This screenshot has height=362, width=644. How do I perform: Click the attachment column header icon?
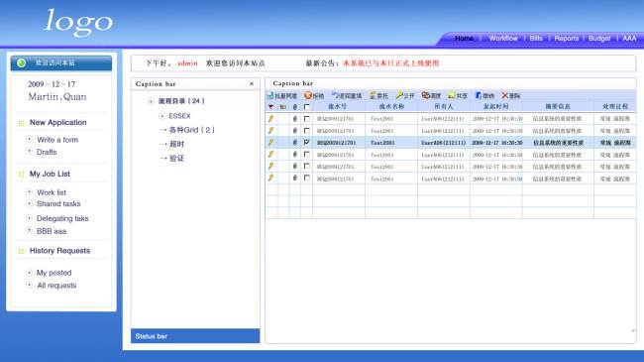(295, 107)
